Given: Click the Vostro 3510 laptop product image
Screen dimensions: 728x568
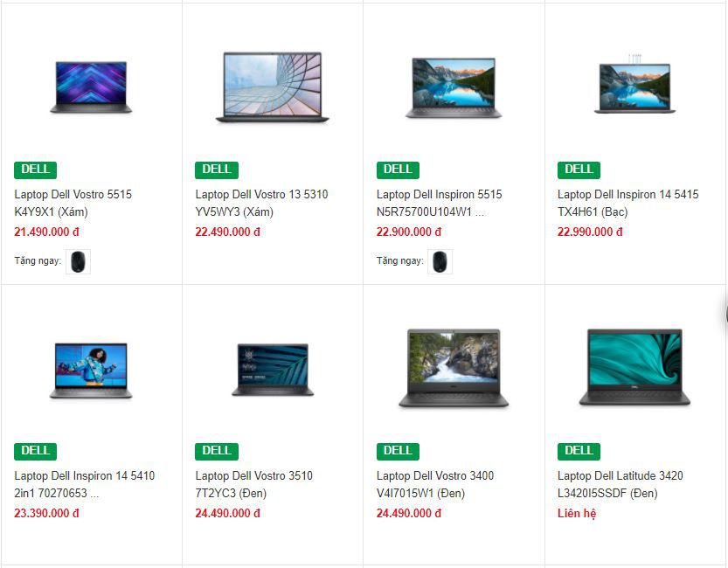Looking at the screenshot, I should point(273,370).
